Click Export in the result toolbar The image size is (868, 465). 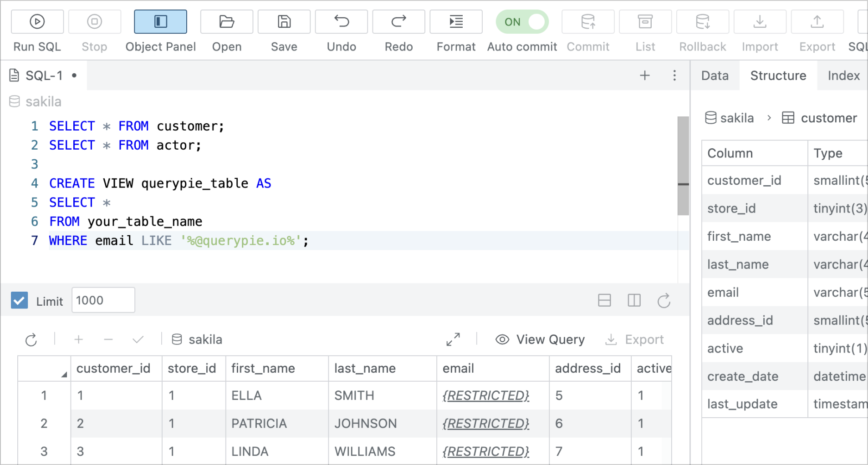point(634,339)
